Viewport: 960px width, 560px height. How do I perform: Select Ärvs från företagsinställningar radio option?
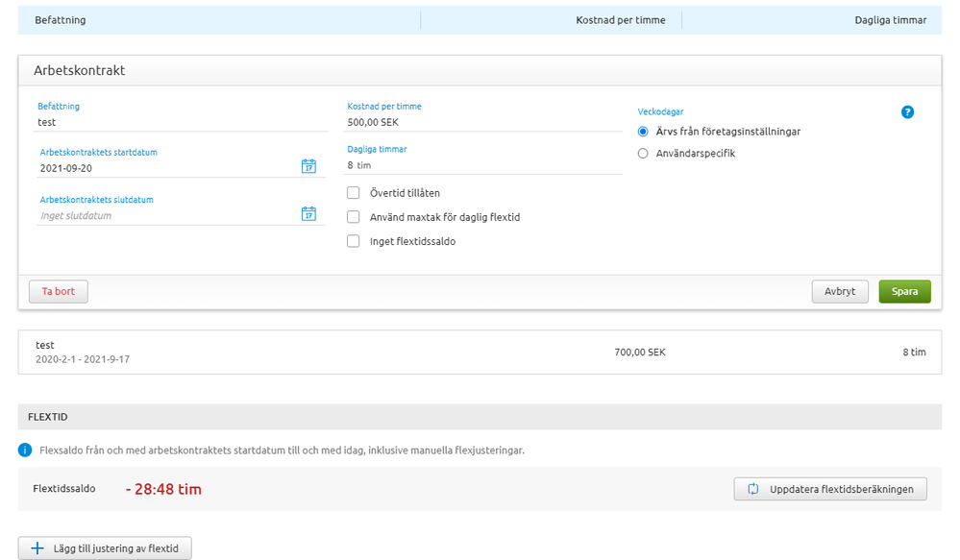(x=644, y=132)
